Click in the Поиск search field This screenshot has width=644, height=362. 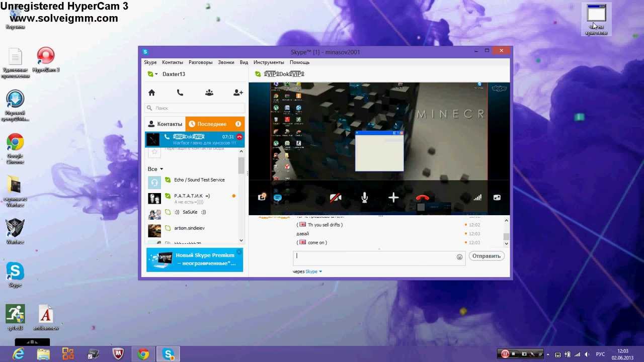point(195,108)
